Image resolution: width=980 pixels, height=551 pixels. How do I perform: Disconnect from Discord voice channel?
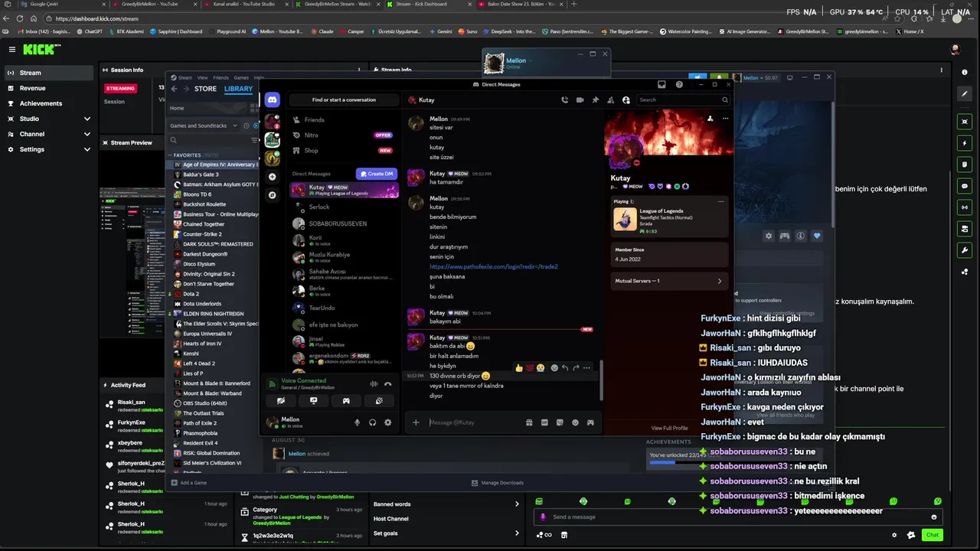pos(388,384)
